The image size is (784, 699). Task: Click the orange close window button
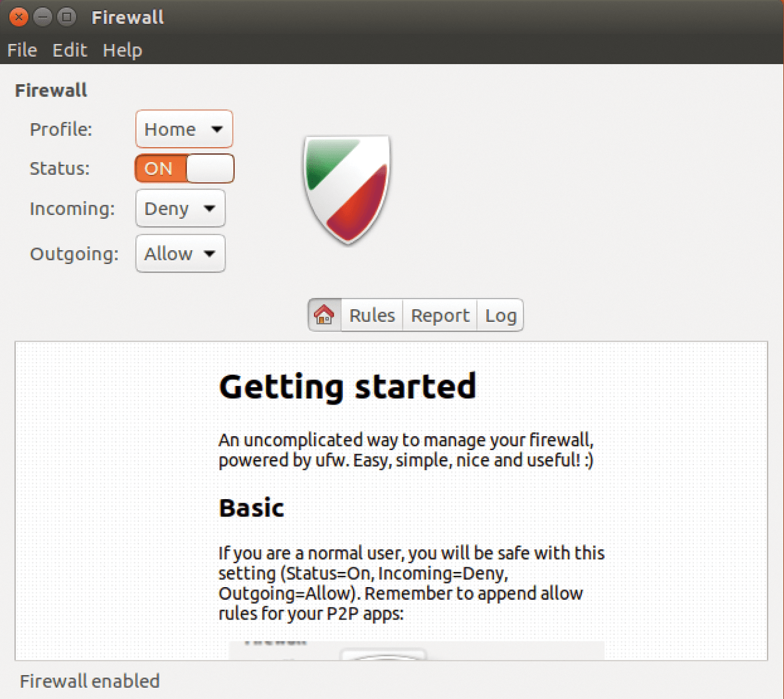(19, 17)
